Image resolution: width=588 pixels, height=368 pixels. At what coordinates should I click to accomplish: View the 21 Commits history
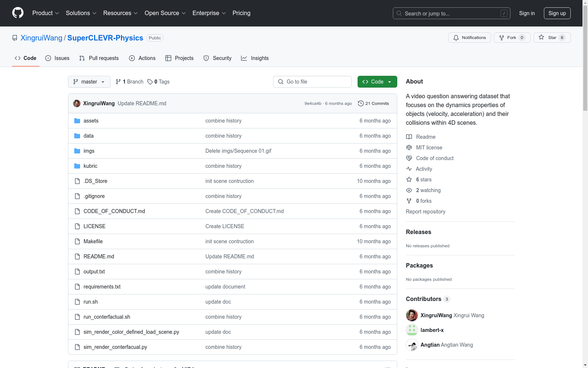click(373, 103)
